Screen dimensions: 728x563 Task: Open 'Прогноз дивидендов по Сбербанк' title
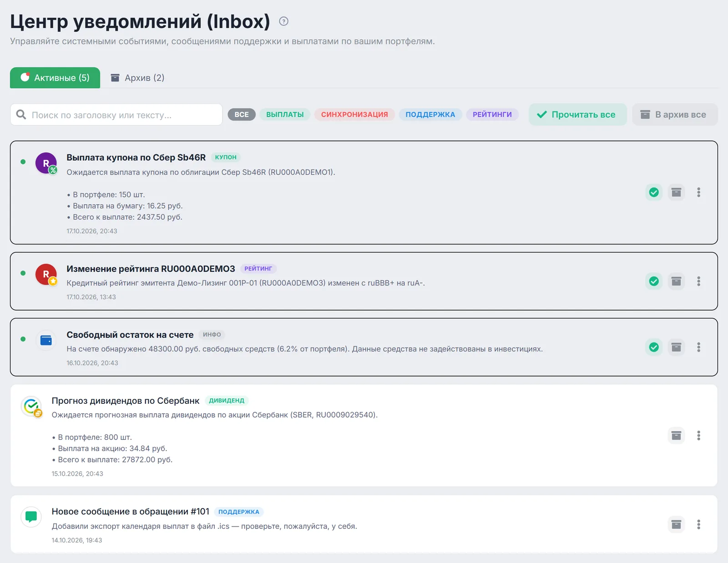coord(126,401)
